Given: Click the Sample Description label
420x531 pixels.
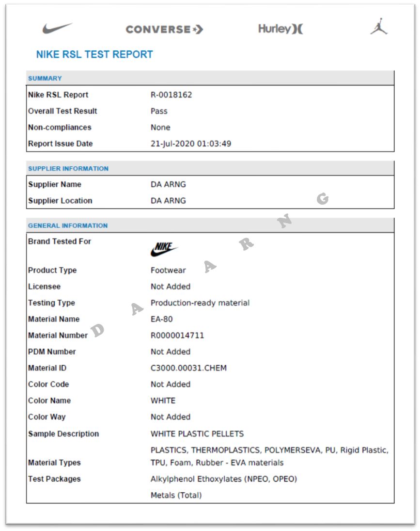Looking at the screenshot, I should coord(63,434).
